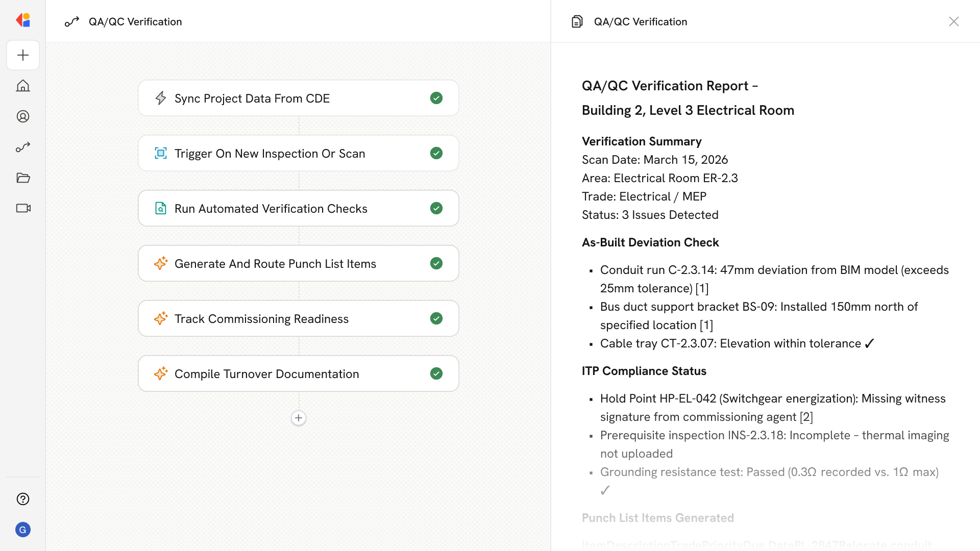Open the video camera icon in sidebar
Screen dimensions: 980x551
click(x=23, y=208)
